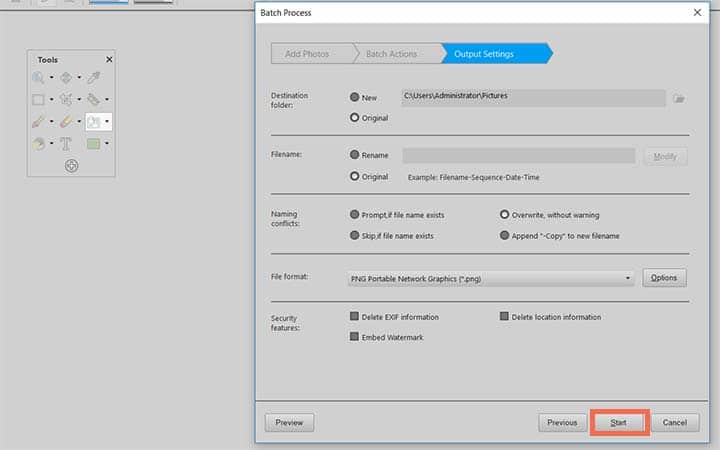Pick the Eyedropper tool
This screenshot has width=720, height=450.
coord(94,78)
